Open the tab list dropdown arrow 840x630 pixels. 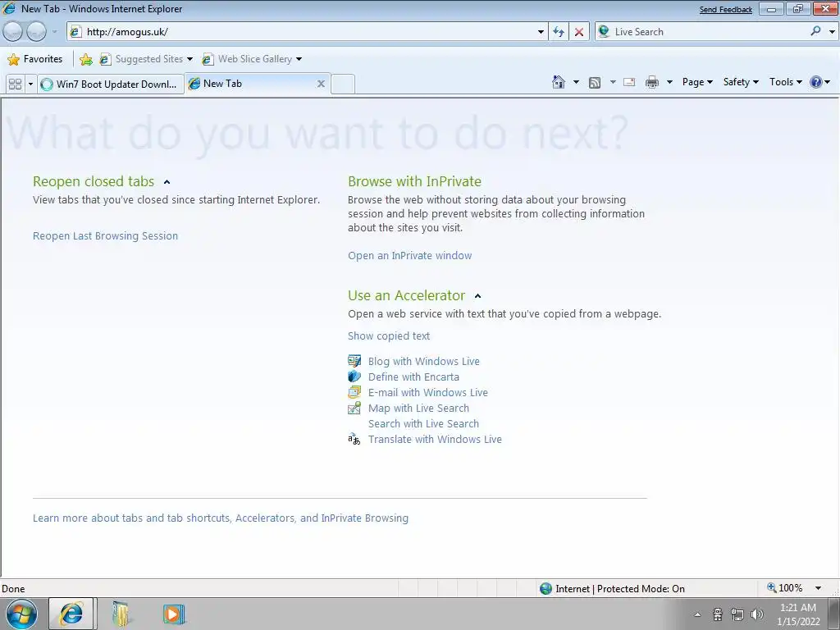point(30,84)
